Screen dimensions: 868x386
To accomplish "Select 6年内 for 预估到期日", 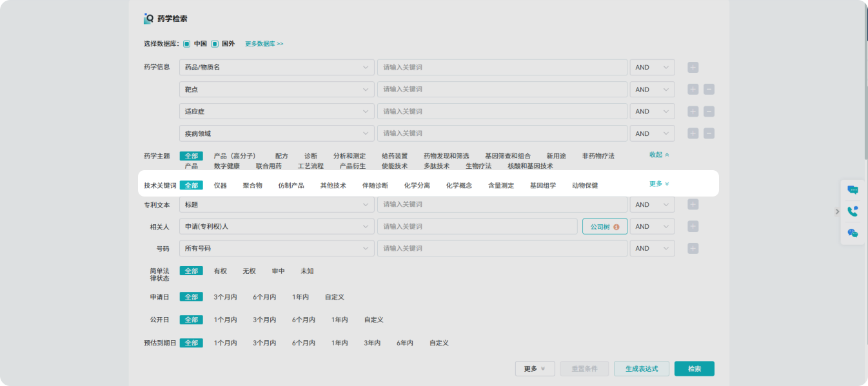I will click(x=405, y=343).
